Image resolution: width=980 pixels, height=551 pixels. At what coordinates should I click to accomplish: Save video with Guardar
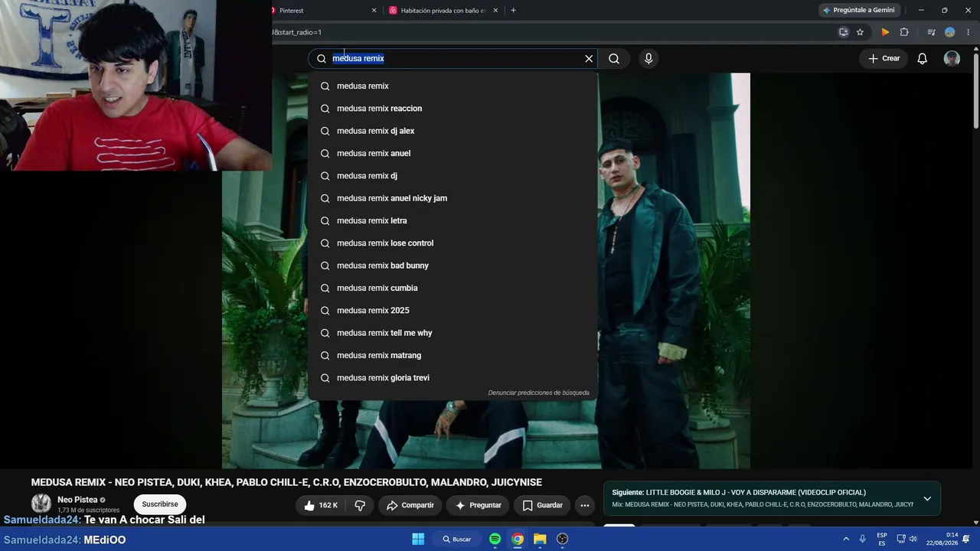coord(542,505)
